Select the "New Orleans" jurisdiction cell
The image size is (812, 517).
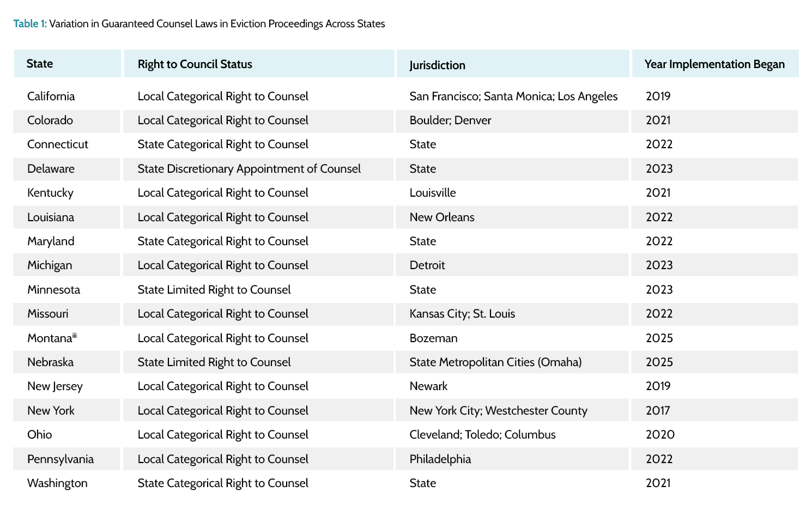click(442, 217)
